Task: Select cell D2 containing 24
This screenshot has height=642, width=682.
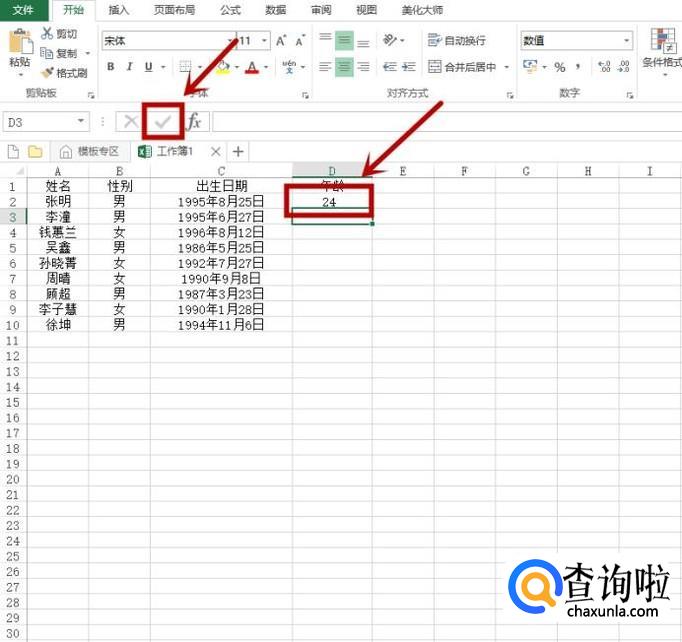Action: click(x=331, y=202)
